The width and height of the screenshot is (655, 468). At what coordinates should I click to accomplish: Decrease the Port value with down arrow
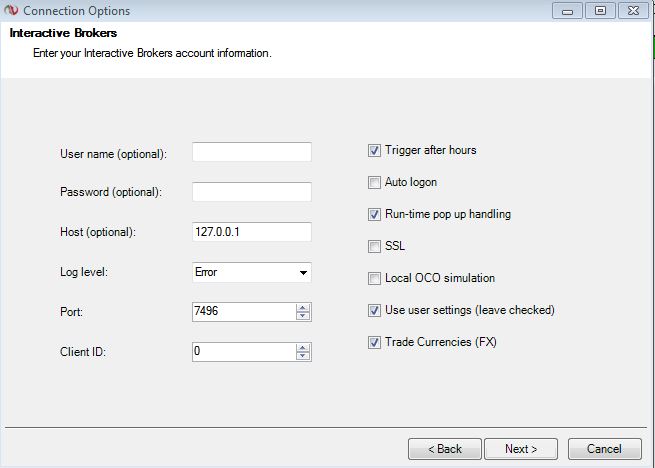(x=303, y=316)
